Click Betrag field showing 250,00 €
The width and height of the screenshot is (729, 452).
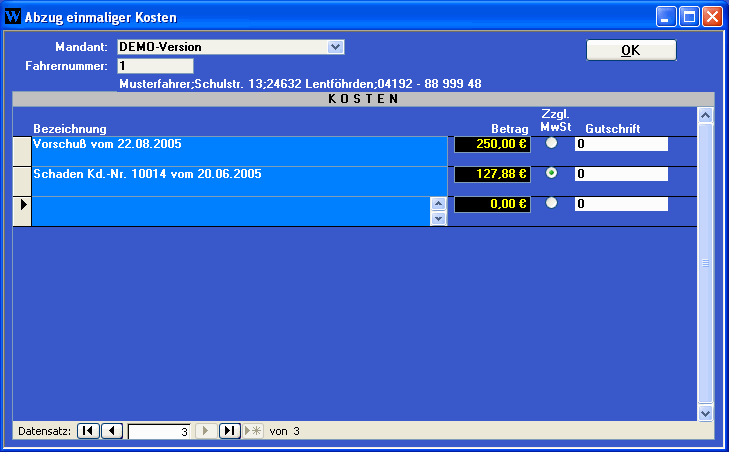click(x=492, y=144)
